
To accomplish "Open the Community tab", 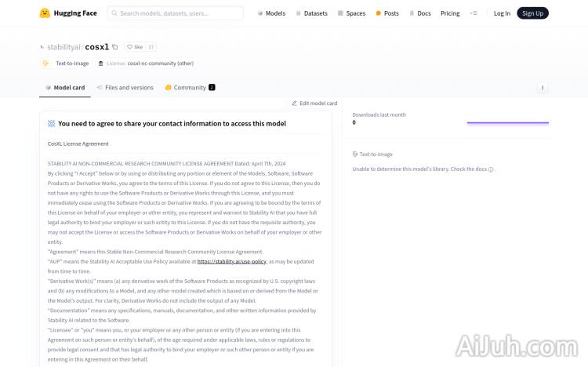I will [x=189, y=88].
